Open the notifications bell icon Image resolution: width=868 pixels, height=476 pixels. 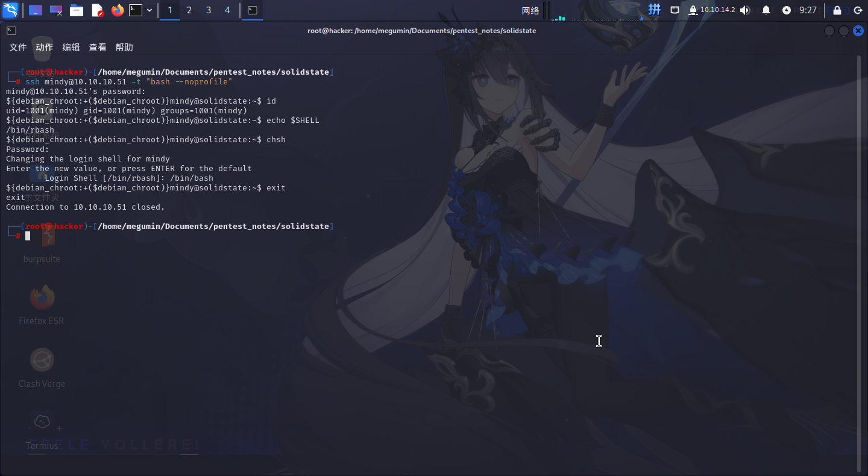click(x=766, y=10)
